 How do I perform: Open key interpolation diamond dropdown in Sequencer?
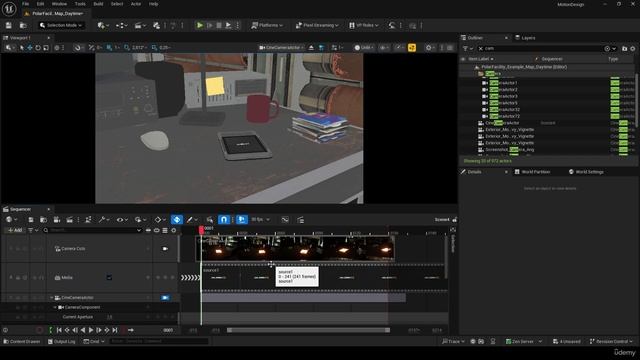pyautogui.click(x=160, y=220)
